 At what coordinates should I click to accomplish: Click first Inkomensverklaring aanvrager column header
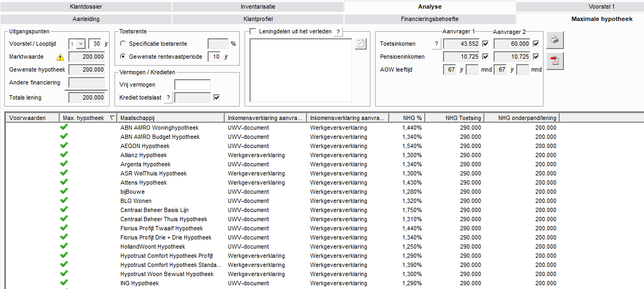click(x=266, y=118)
